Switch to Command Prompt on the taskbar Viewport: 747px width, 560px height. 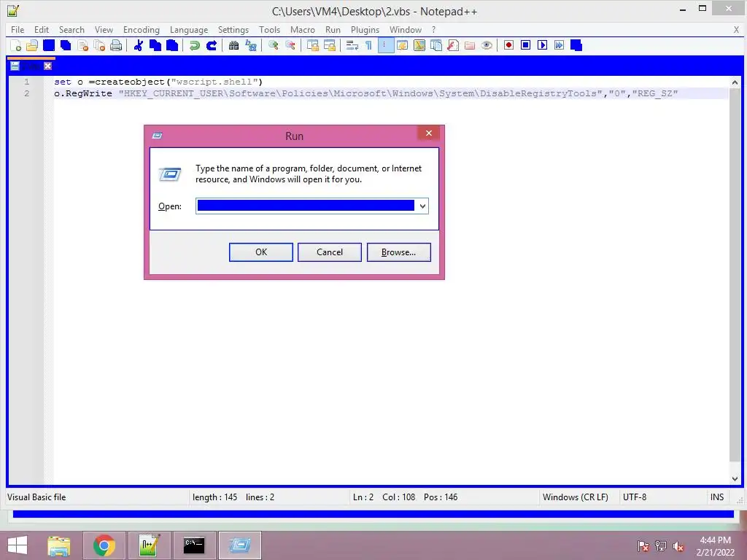tap(194, 545)
